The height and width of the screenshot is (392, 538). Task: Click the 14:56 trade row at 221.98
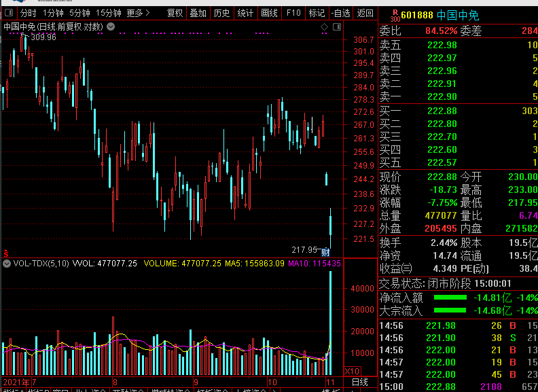(459, 325)
